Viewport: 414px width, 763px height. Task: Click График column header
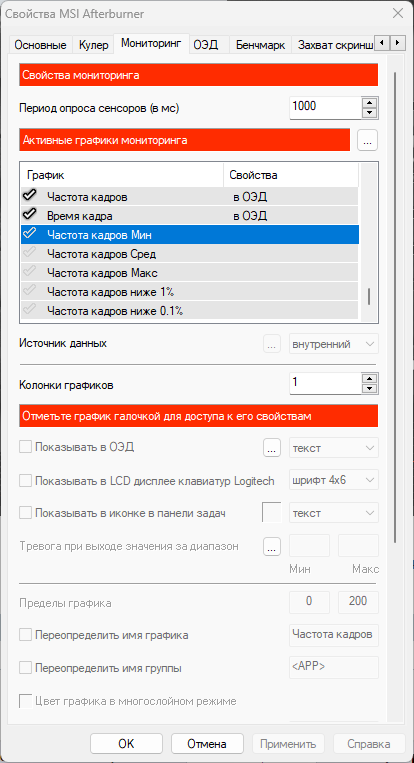122,175
